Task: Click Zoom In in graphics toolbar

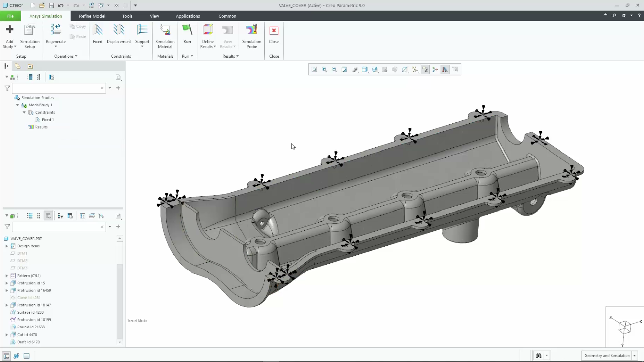Action: click(324, 69)
